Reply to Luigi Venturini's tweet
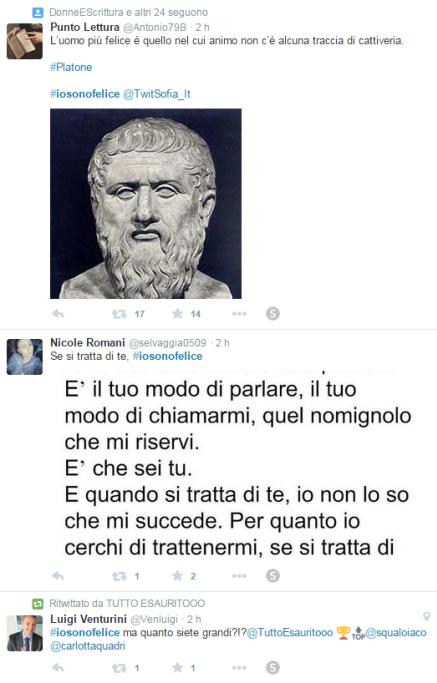 pyautogui.click(x=58, y=667)
